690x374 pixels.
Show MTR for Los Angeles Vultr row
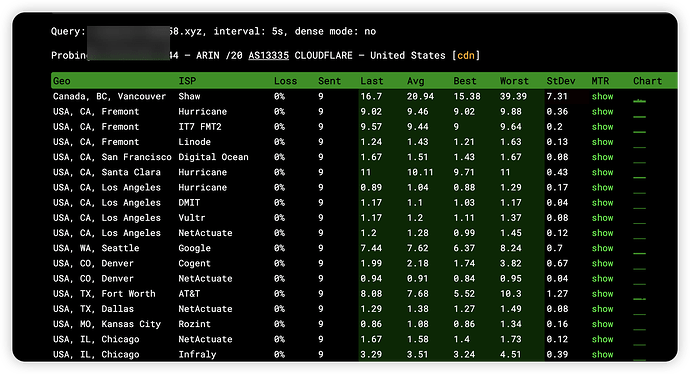(602, 218)
